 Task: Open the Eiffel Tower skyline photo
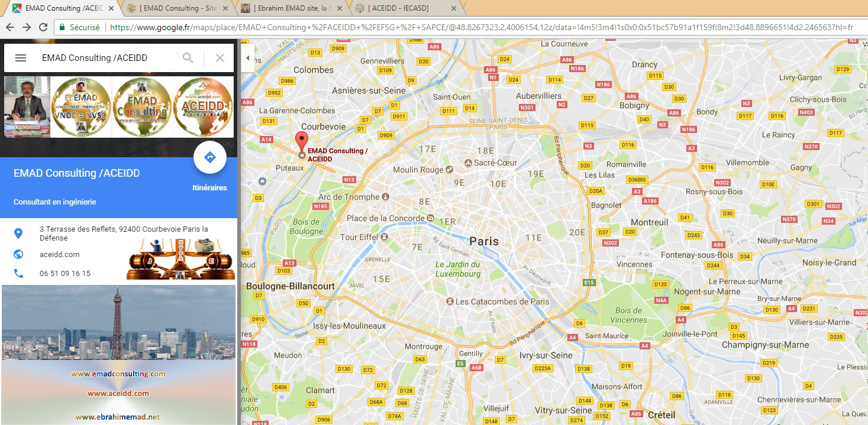118,323
